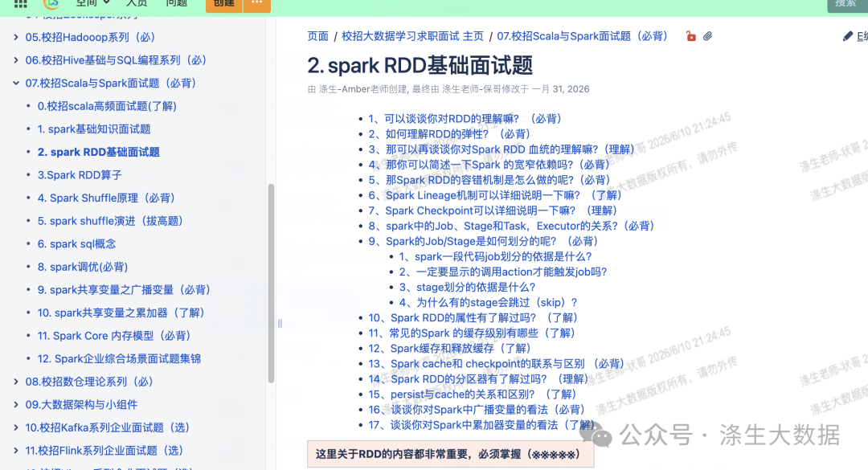Expand the 06.校招Hive基础与SQL编程系列 node
This screenshot has height=470, width=868.
point(15,60)
